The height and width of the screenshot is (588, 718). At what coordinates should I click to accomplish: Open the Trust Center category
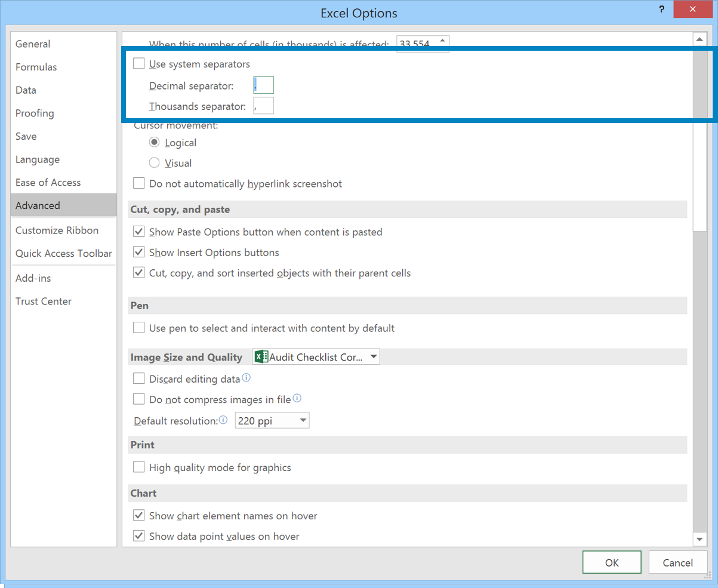(63, 301)
